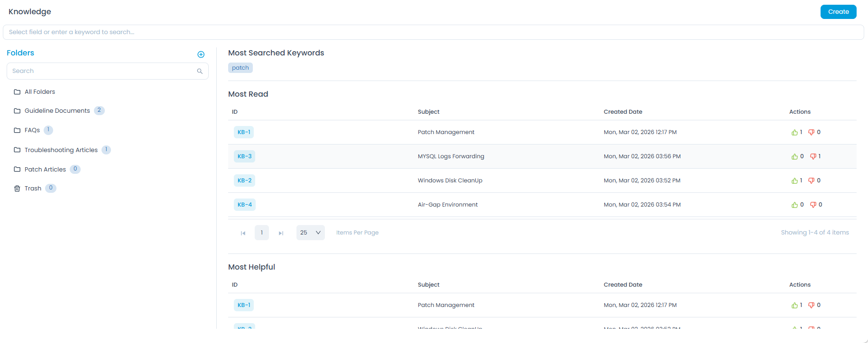Click the 'patch' keyword tag

pos(240,68)
